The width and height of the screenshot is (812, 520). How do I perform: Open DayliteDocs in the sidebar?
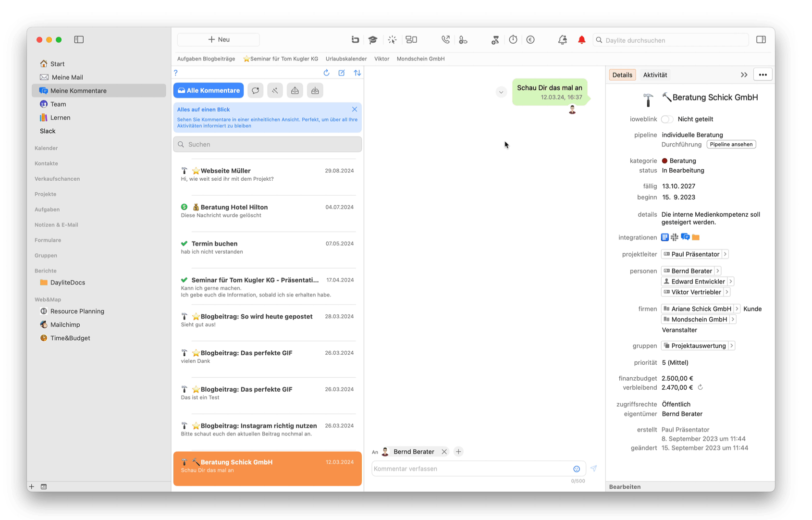pos(98,283)
